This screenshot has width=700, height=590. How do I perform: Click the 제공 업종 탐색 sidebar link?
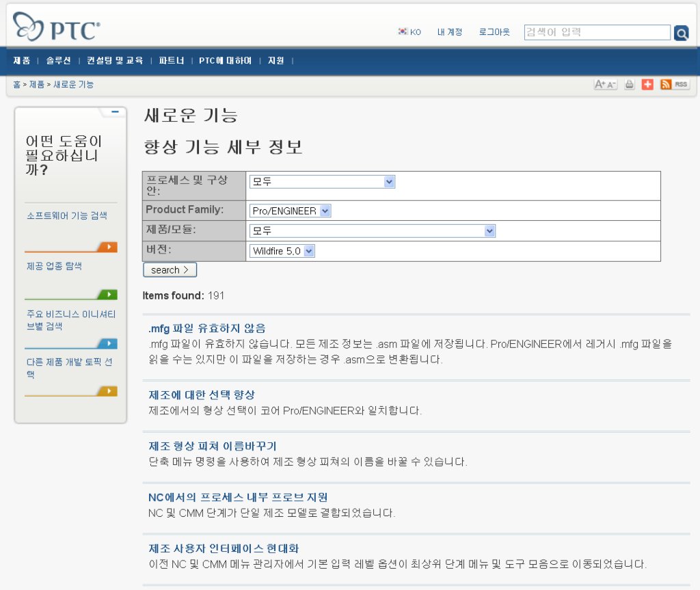pyautogui.click(x=54, y=266)
